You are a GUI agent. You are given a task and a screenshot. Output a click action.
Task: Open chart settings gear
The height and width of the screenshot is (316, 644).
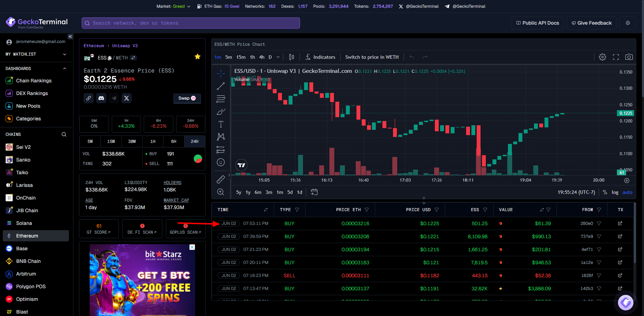pos(603,57)
